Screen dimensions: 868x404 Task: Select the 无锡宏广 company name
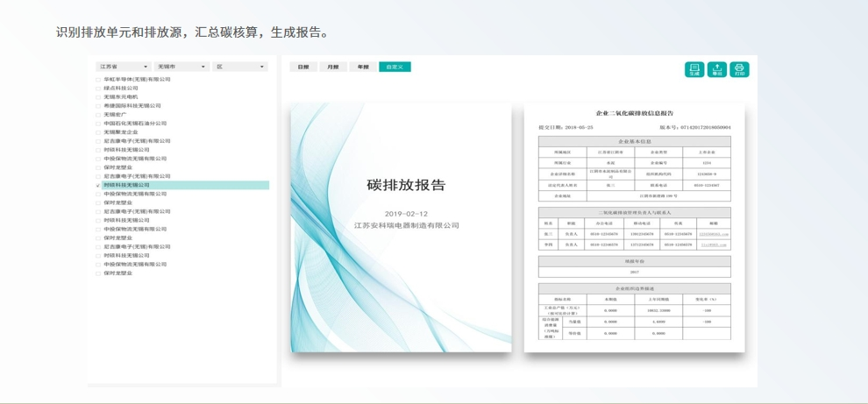click(x=115, y=115)
